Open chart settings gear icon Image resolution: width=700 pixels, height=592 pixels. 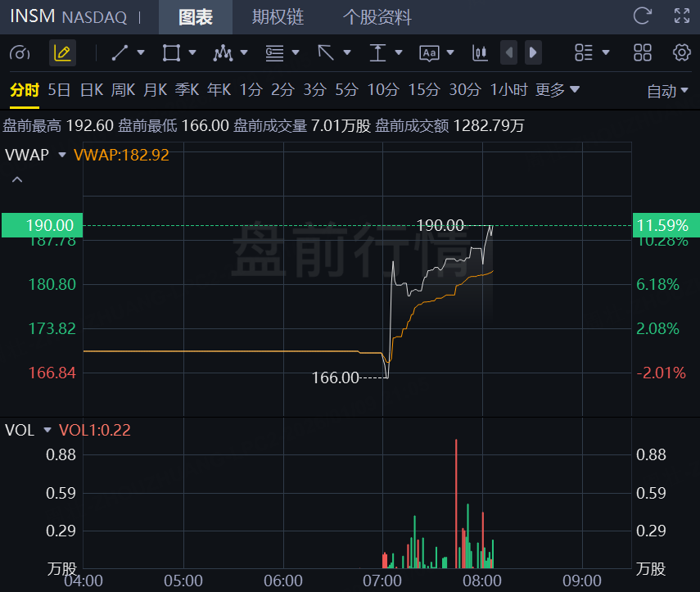click(681, 53)
